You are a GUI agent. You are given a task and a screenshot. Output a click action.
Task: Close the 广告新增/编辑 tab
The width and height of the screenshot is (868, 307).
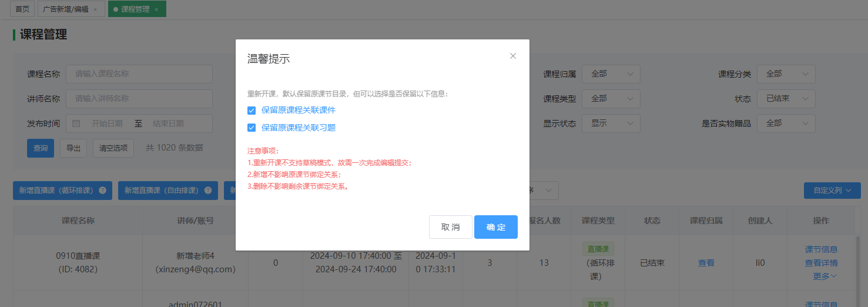click(95, 9)
